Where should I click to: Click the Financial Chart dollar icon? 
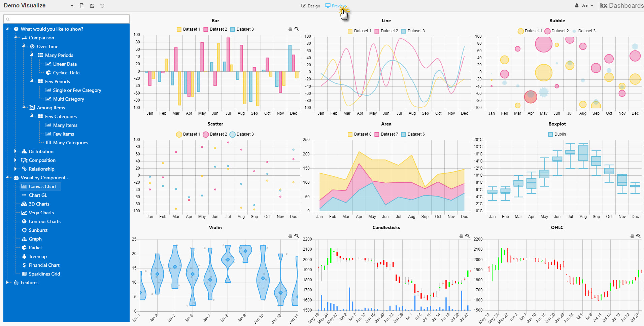24,265
